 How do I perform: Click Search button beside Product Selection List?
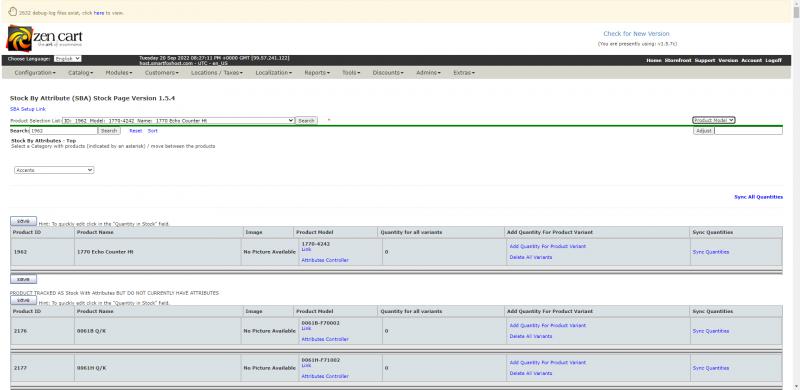306,120
